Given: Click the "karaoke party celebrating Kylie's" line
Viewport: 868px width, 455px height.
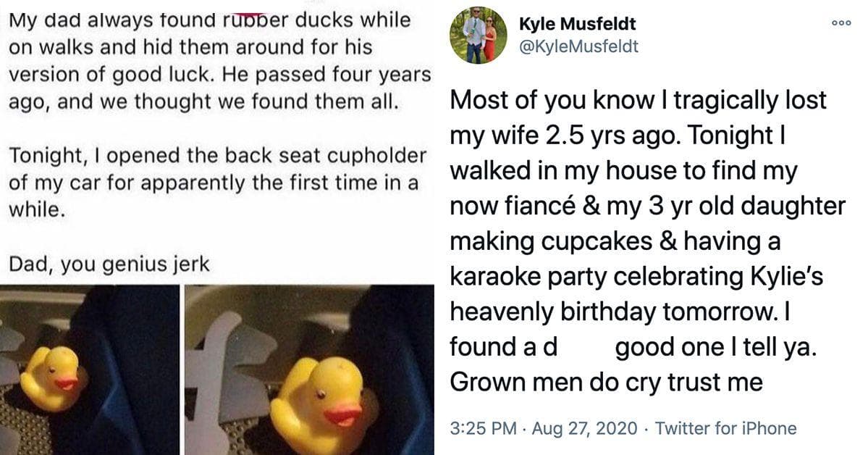Looking at the screenshot, I should (x=637, y=276).
